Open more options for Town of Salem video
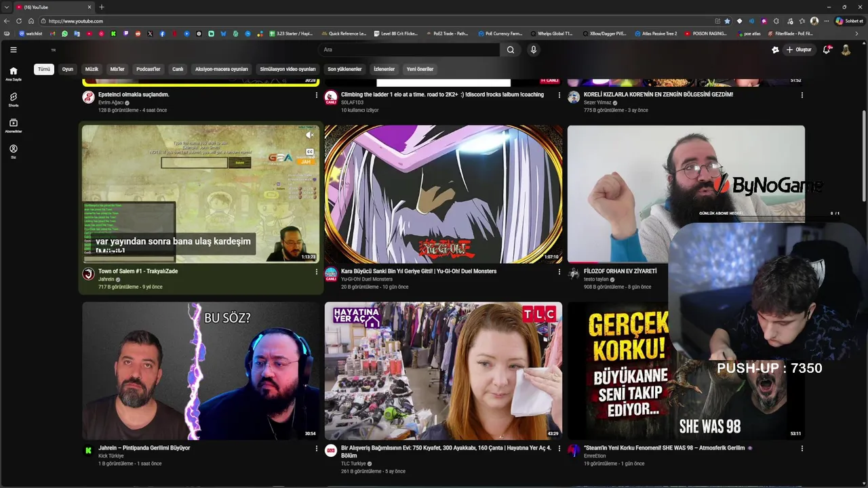The width and height of the screenshot is (868, 488). 316,272
